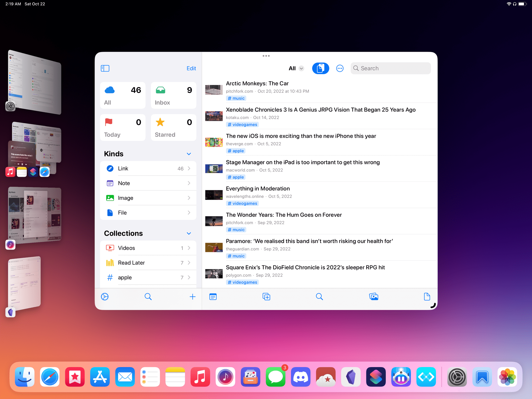
Task: Add new item with plus icon
Action: pos(192,297)
